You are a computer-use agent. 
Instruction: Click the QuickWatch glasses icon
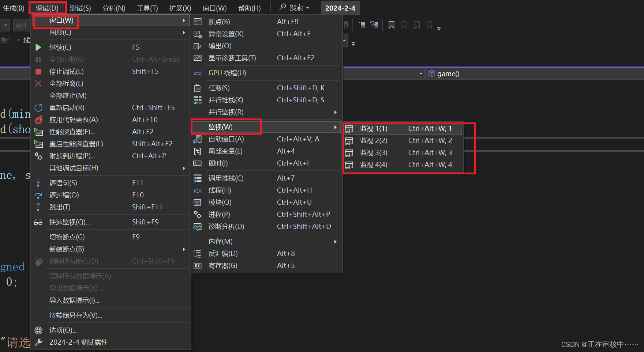click(38, 222)
